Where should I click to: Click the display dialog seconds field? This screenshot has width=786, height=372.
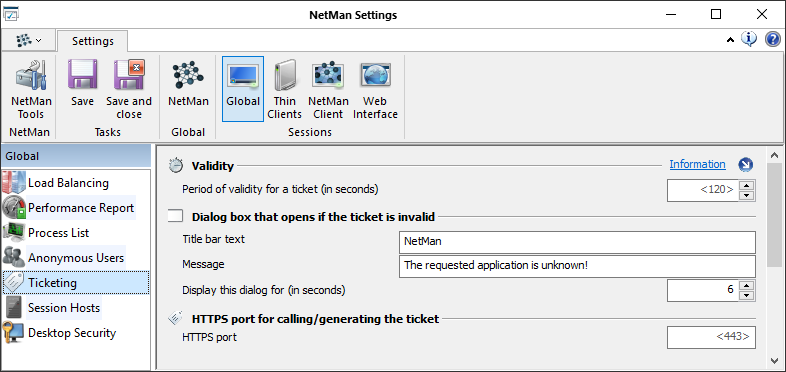(x=703, y=290)
